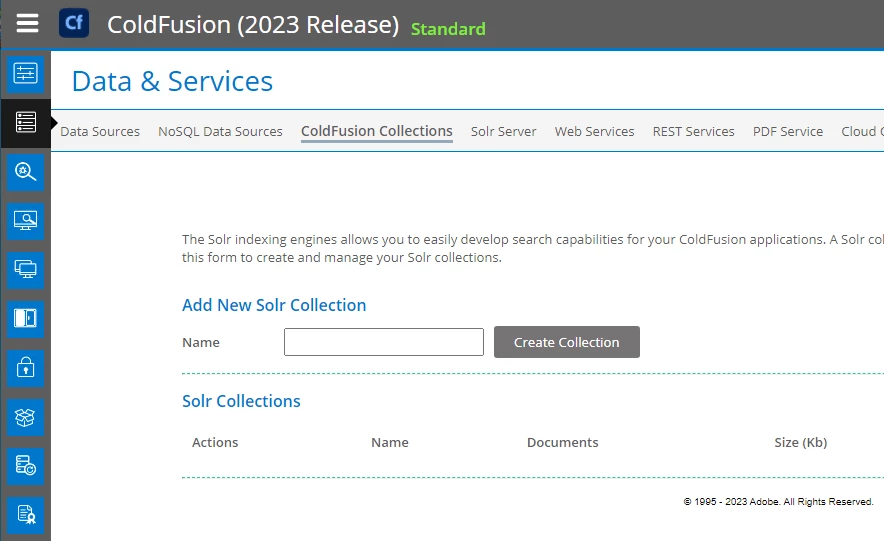Go to the Web Services tab
The width and height of the screenshot is (884, 541).
[594, 131]
